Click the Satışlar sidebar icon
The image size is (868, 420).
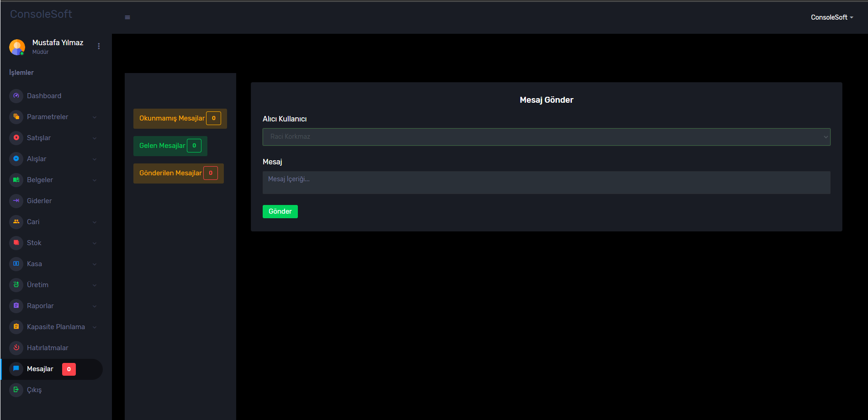[x=16, y=138]
